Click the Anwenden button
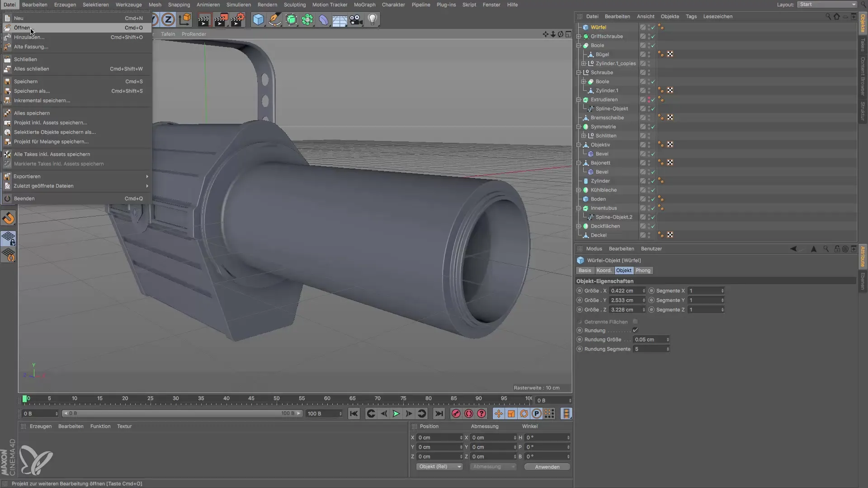Viewport: 868px width, 488px height. (x=547, y=467)
